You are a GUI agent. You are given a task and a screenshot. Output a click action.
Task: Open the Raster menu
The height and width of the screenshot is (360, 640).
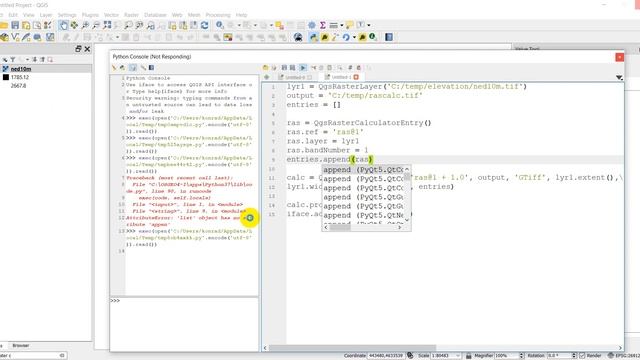point(131,15)
